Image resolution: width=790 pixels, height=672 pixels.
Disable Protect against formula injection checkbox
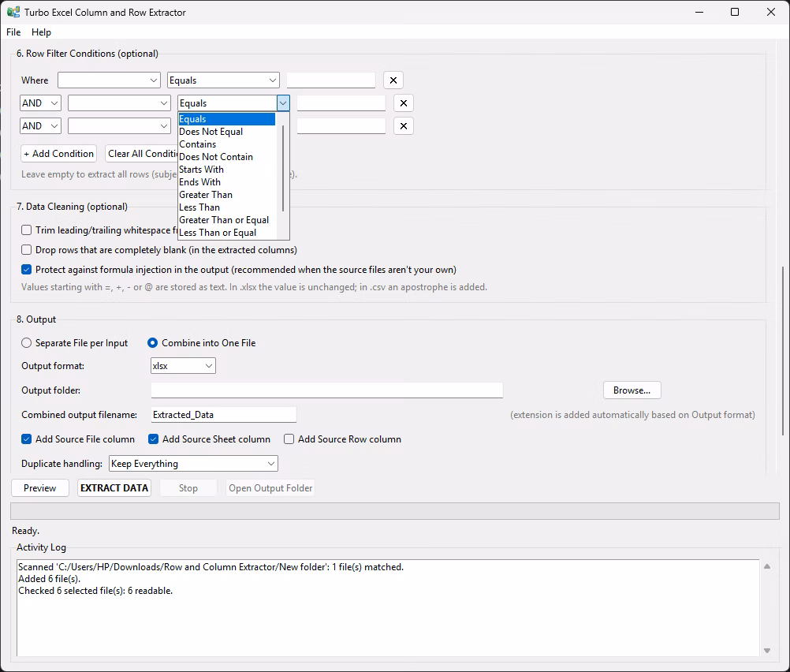26,269
